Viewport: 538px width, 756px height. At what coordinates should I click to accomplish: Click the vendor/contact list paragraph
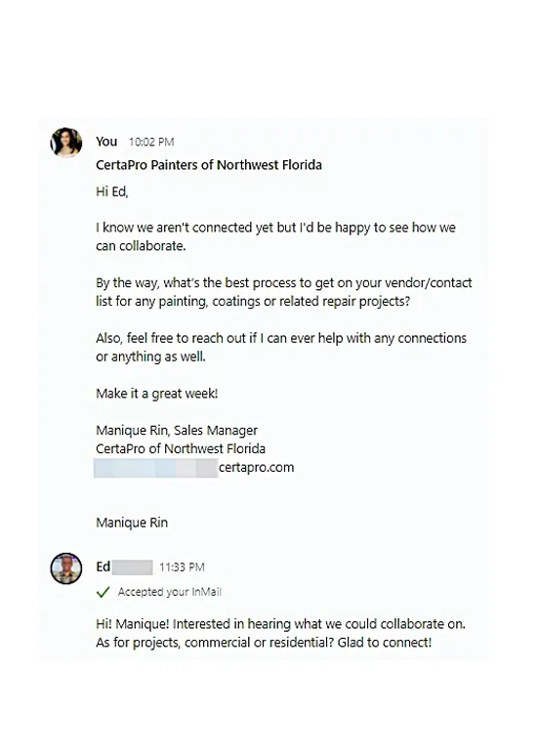(284, 292)
